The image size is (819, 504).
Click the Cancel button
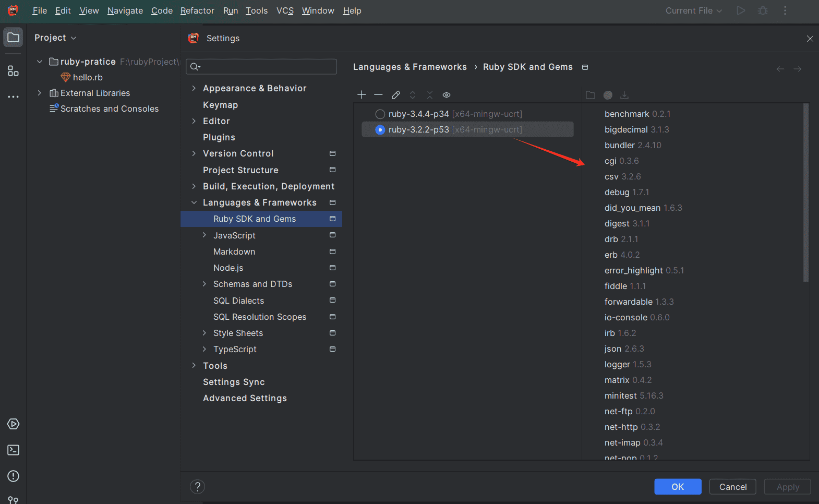click(x=733, y=487)
